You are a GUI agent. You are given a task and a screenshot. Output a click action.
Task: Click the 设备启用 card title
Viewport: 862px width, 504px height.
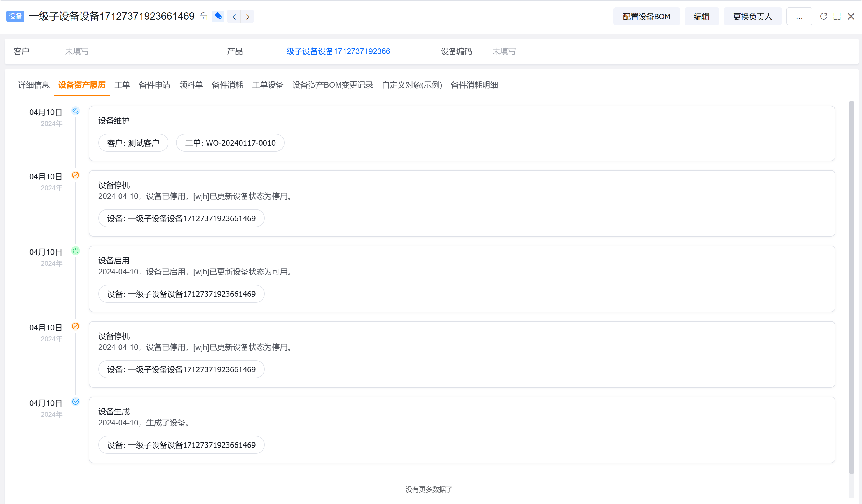click(x=114, y=261)
